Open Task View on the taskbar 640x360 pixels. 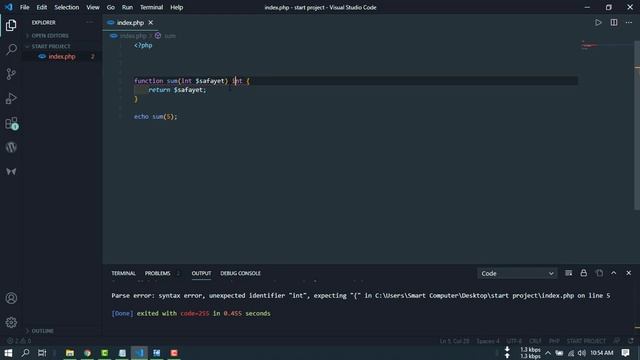42,353
